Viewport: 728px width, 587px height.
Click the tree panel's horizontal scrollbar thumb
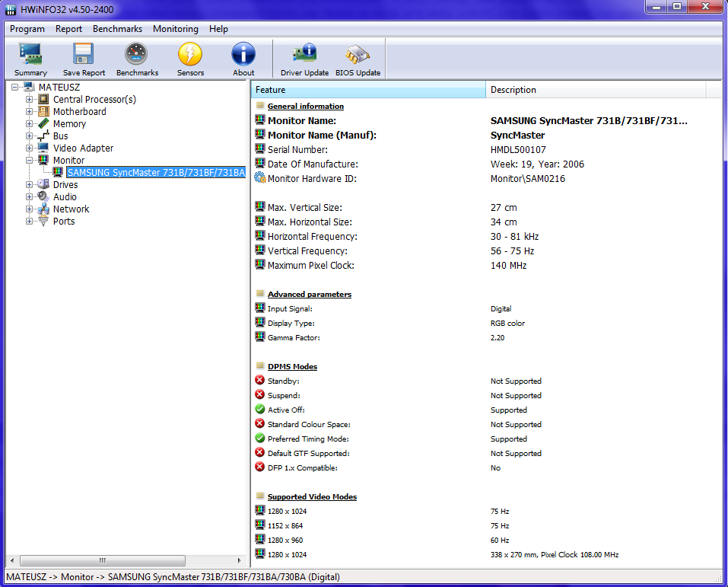click(x=102, y=560)
